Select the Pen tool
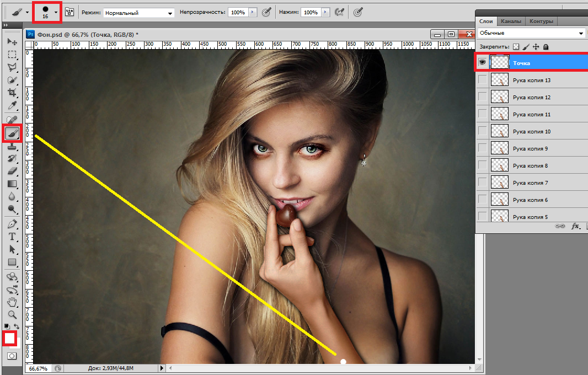This screenshot has height=375, width=588. pos(12,224)
